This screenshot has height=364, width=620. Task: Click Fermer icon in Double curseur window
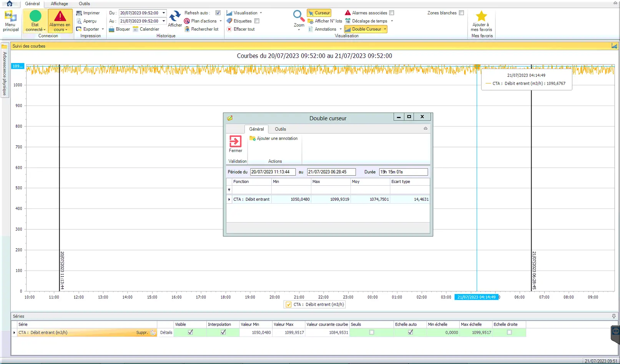[x=236, y=141]
